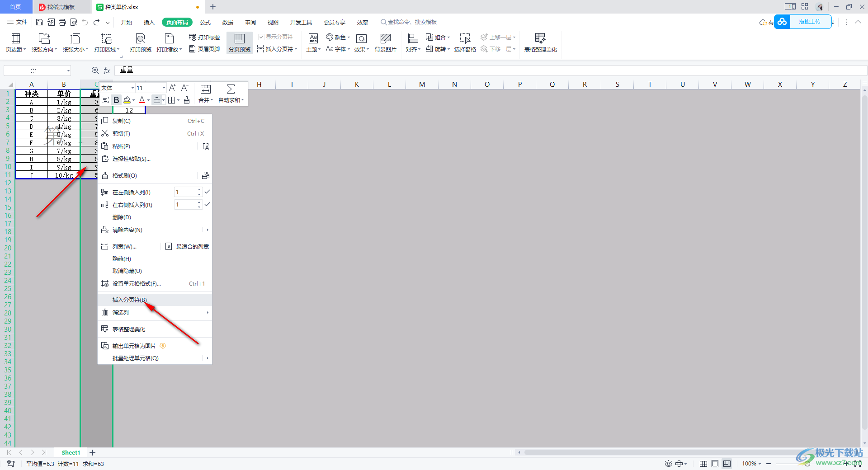This screenshot has height=470, width=868.
Task: Choose insert page break in context menu
Action: point(155,300)
